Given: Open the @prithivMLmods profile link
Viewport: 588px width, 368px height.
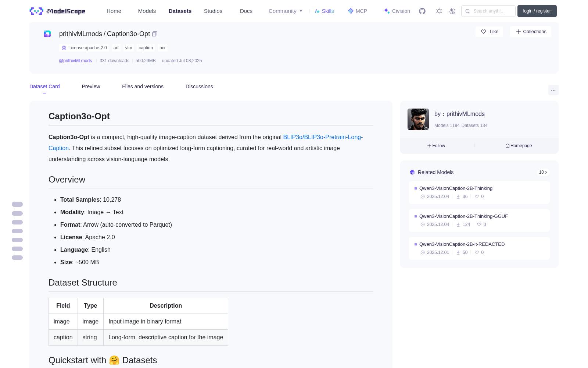Looking at the screenshot, I should pos(75,61).
